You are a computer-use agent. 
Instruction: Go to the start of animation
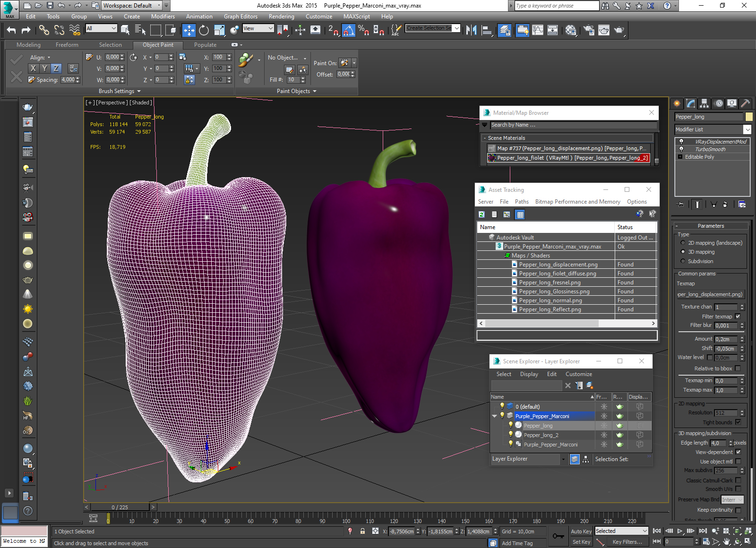(657, 531)
